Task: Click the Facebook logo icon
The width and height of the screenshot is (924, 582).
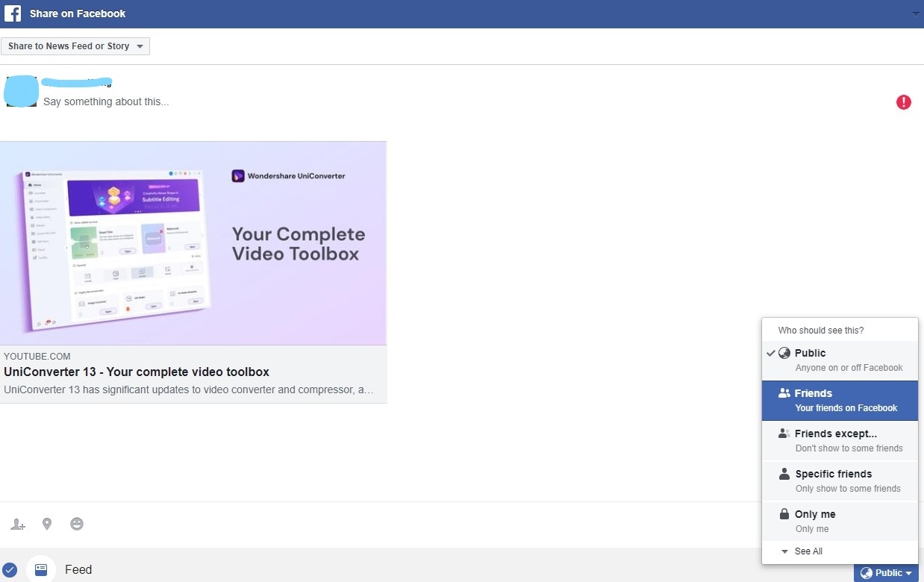Action: (x=13, y=13)
